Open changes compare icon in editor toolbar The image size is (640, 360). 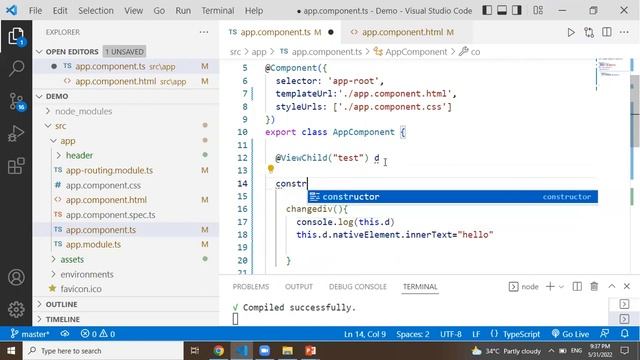(x=589, y=32)
